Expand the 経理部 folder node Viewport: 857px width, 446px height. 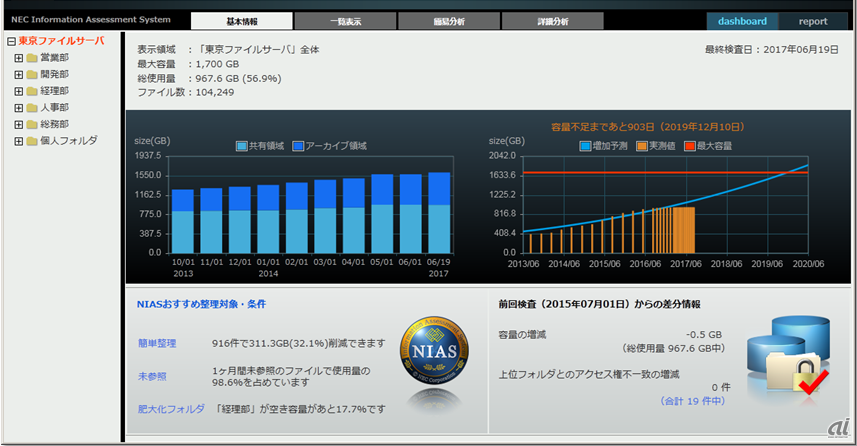coord(19,91)
